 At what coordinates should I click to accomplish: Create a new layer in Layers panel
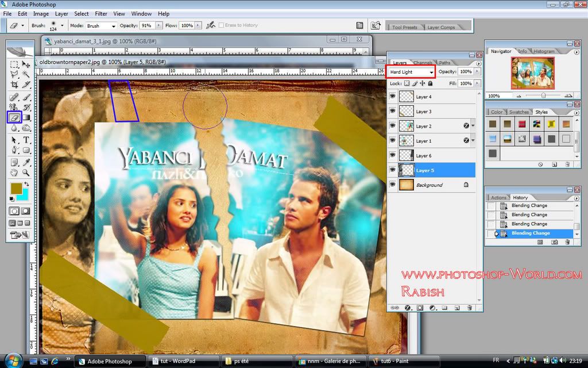(457, 308)
